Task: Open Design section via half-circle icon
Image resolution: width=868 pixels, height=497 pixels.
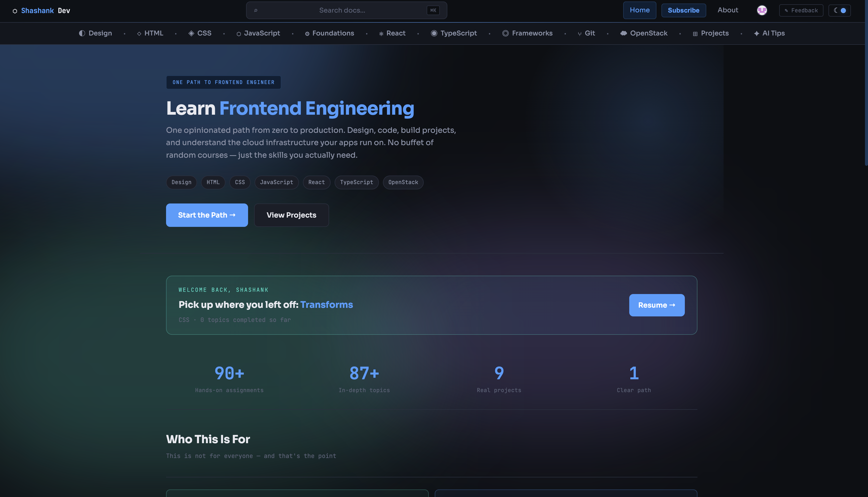Action: coord(82,33)
